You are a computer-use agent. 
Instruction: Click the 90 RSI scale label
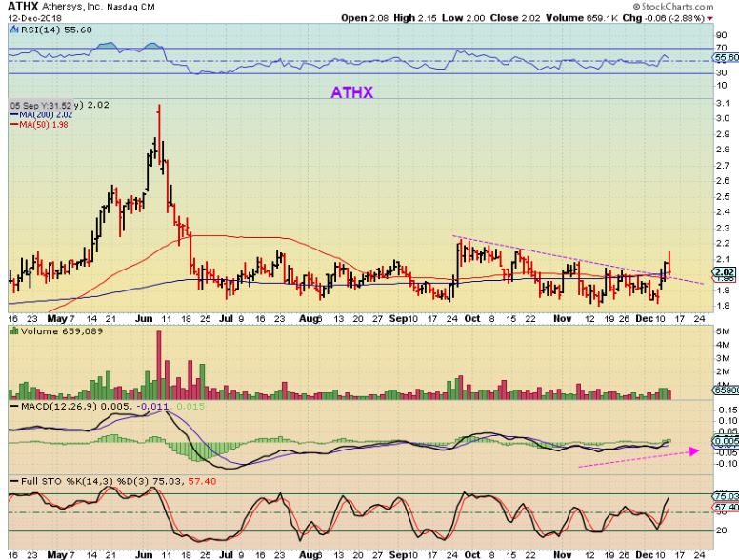point(721,35)
